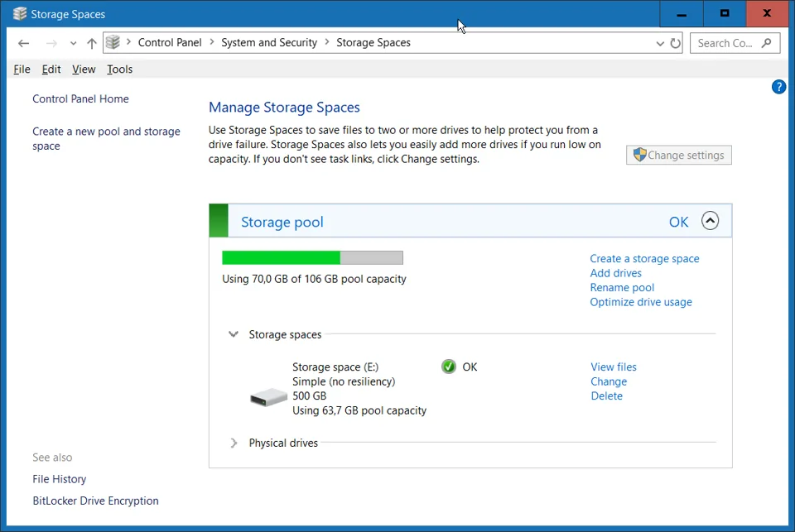
Task: Click the Storage space (E:) name text
Action: coord(335,367)
